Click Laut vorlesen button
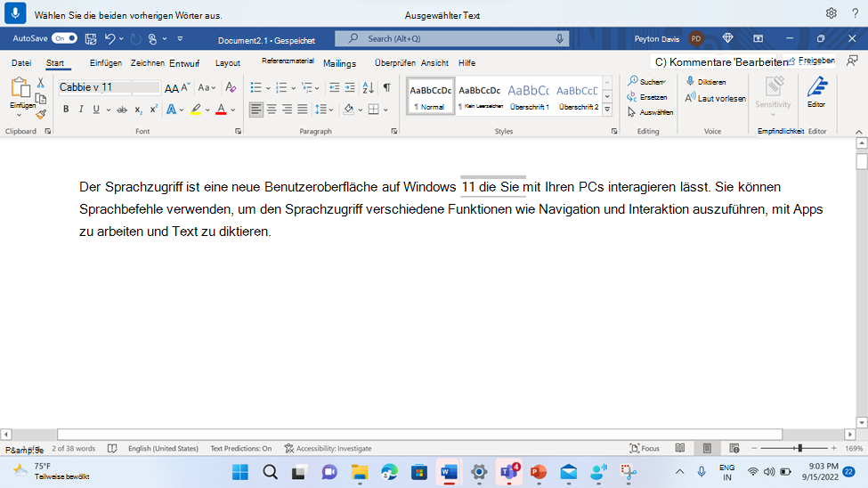This screenshot has height=488, width=868. click(x=715, y=98)
